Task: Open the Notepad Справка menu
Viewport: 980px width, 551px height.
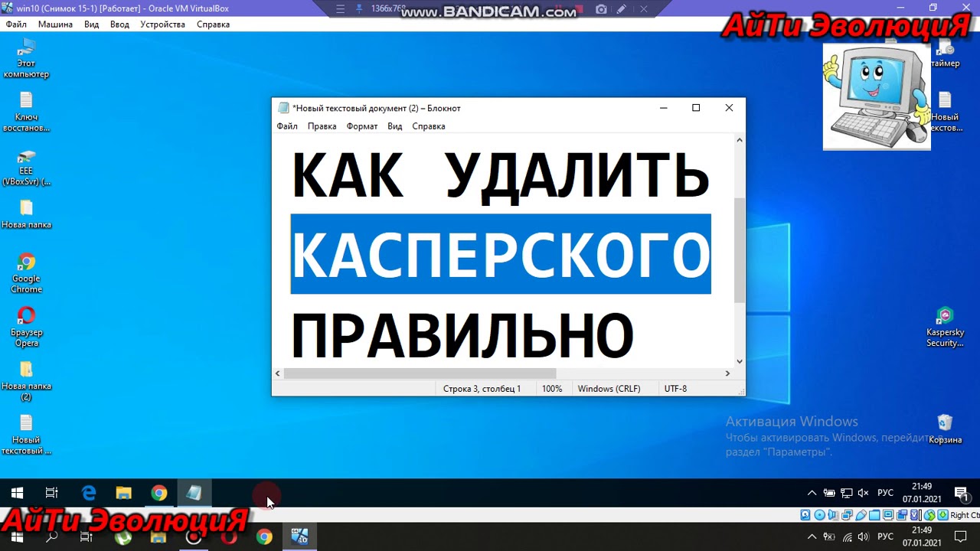Action: tap(429, 126)
